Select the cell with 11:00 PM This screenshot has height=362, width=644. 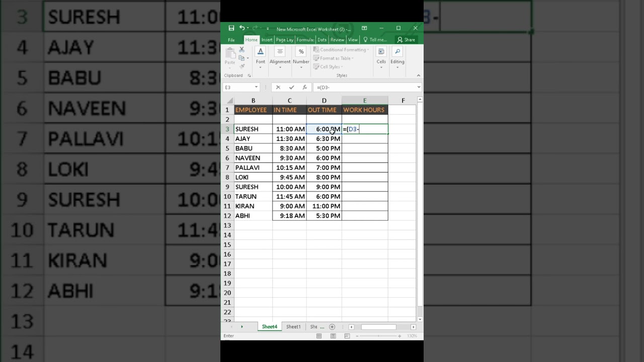point(324,206)
